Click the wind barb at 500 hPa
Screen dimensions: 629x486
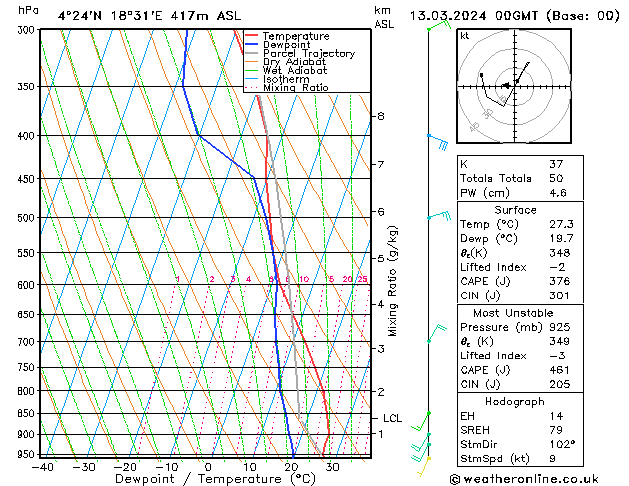tap(438, 216)
